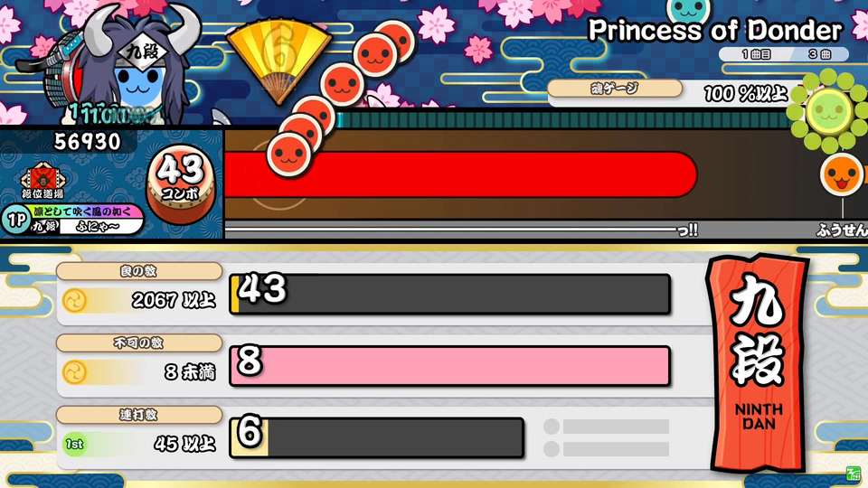Image resolution: width=868 pixels, height=488 pixels.
Task: Select the 1曲目 song tab
Action: [756, 54]
